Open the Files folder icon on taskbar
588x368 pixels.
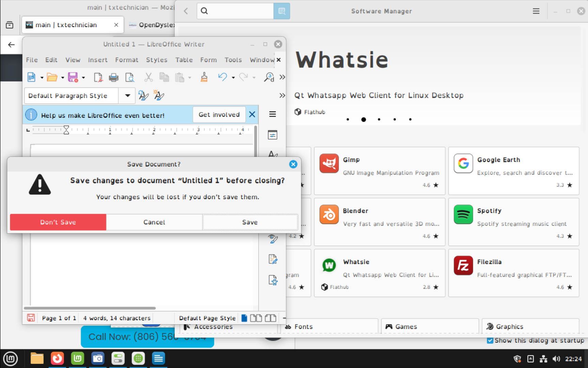click(x=37, y=358)
